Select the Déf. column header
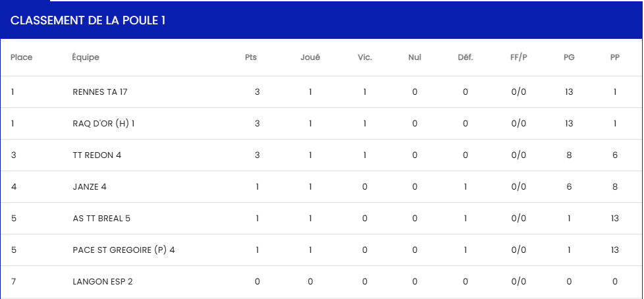The height and width of the screenshot is (299, 644). click(x=466, y=57)
